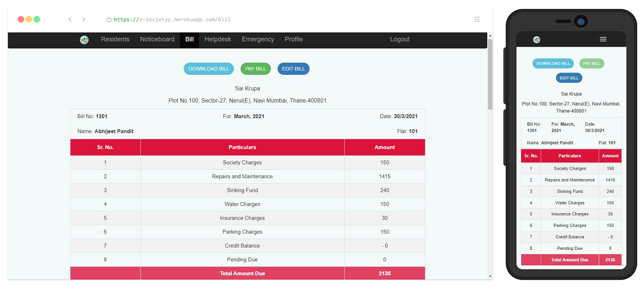Open Profile from the navbar
The width and height of the screenshot is (644, 290).
pyautogui.click(x=293, y=40)
